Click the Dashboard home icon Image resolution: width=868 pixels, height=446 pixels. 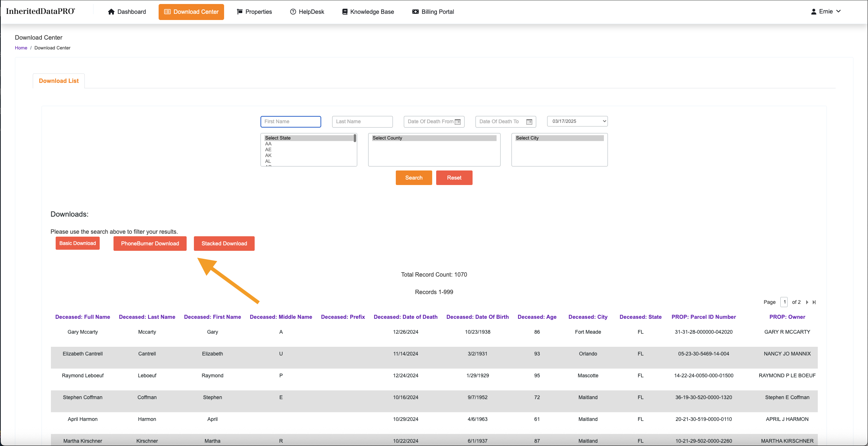pyautogui.click(x=111, y=12)
